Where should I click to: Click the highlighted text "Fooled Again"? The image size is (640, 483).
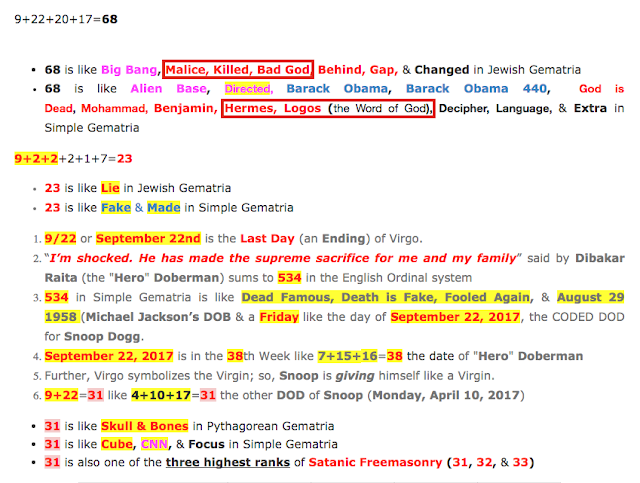pyautogui.click(x=487, y=297)
